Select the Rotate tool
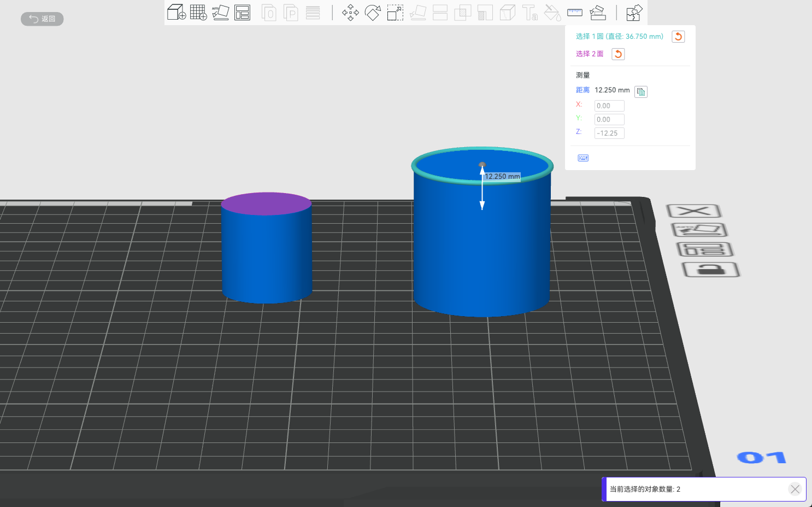Viewport: 812px width, 507px height. 373,13
